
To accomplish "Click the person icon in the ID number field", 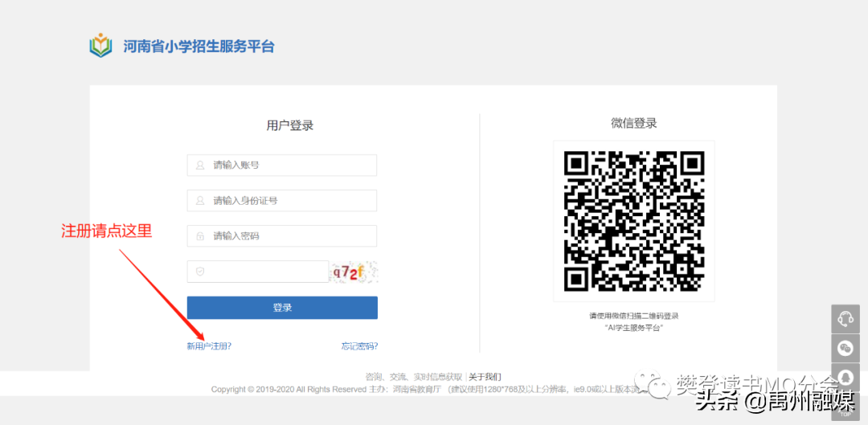I will pyautogui.click(x=200, y=201).
